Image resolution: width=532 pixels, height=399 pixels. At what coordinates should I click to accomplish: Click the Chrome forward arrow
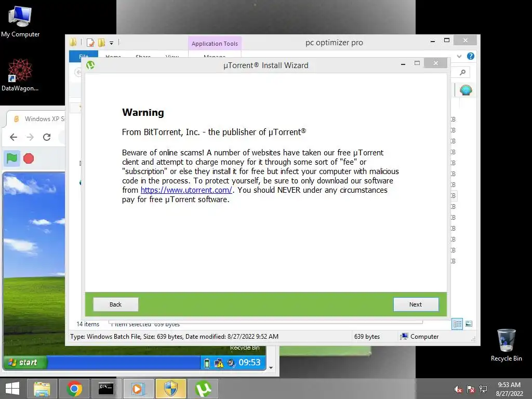tap(30, 137)
